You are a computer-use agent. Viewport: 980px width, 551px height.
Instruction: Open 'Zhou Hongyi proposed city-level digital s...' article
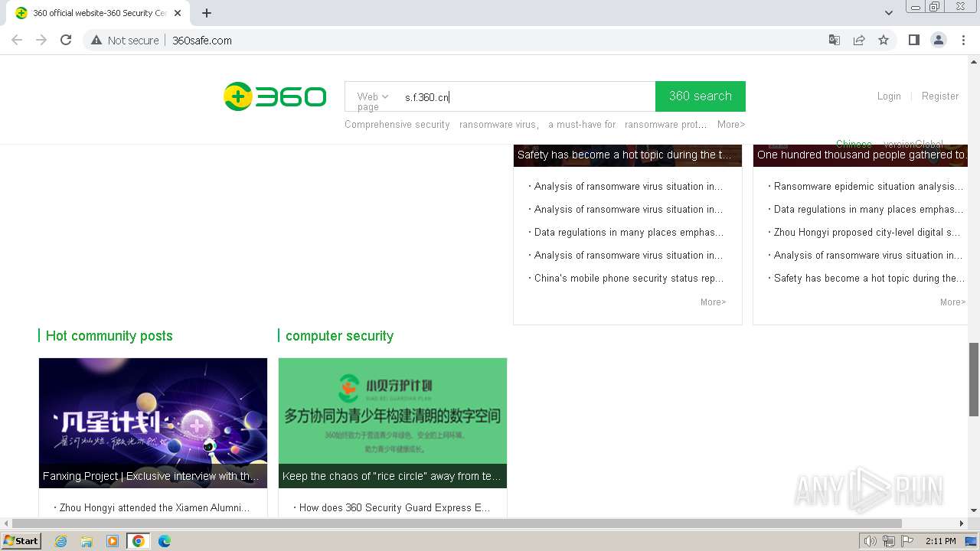point(867,232)
